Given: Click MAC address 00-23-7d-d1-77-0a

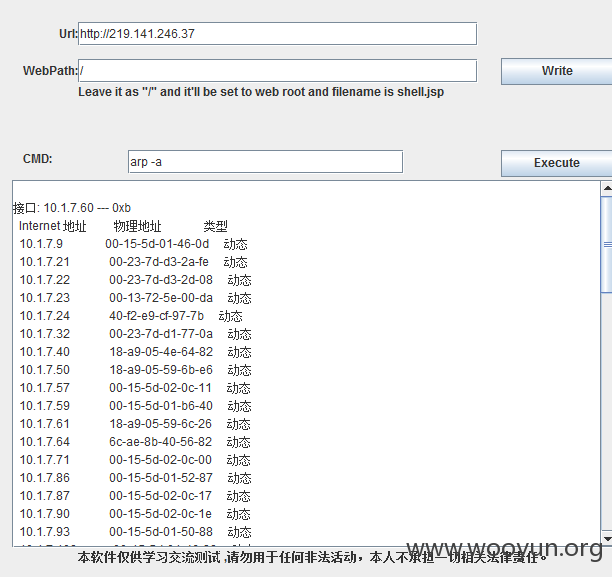Looking at the screenshot, I should tap(161, 334).
